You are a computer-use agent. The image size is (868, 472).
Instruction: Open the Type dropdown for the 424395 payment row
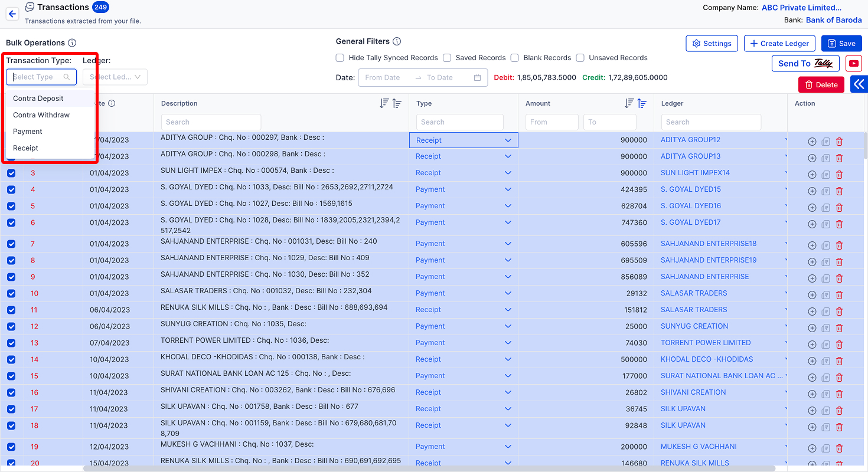pyautogui.click(x=464, y=189)
